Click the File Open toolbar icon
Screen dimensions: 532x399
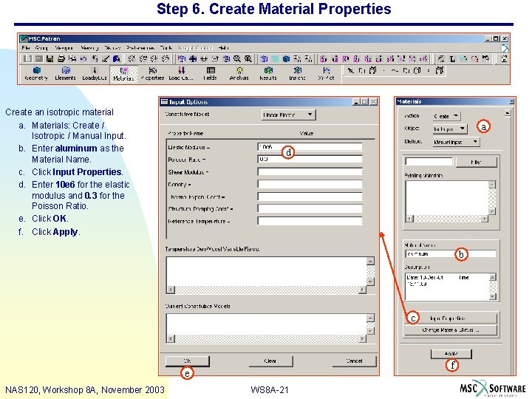click(38, 58)
